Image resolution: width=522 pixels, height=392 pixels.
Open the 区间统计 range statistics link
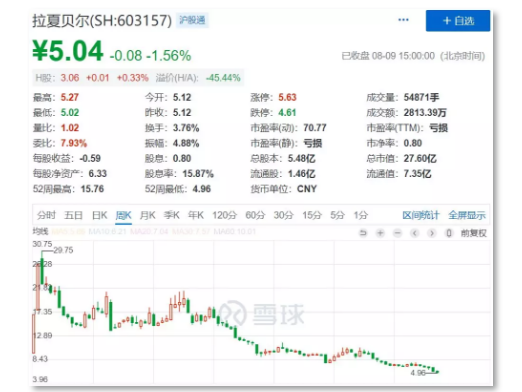pos(421,215)
